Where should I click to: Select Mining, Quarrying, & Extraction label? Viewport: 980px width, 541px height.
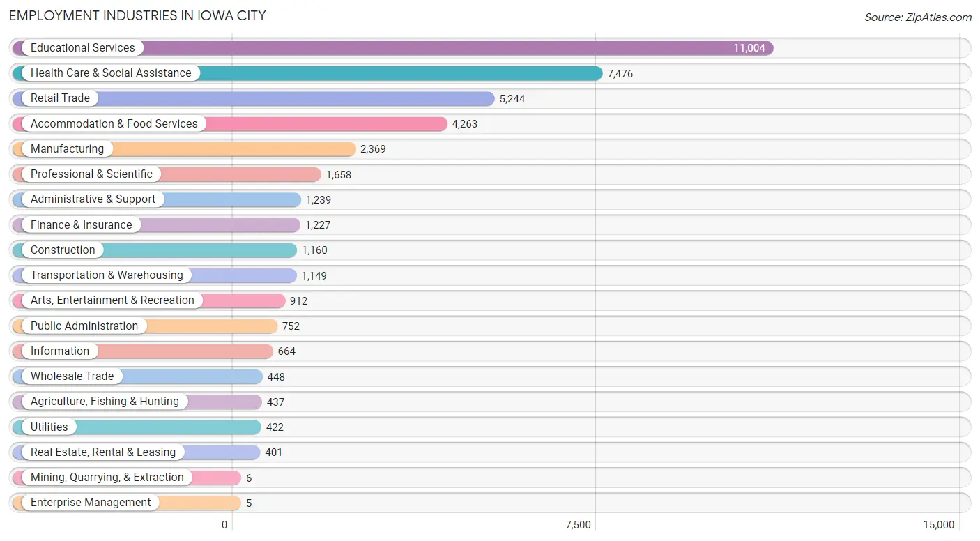[x=107, y=477]
